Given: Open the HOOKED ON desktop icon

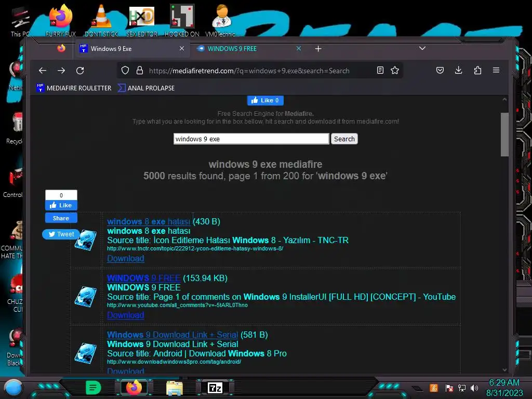Looking at the screenshot, I should coord(182,20).
